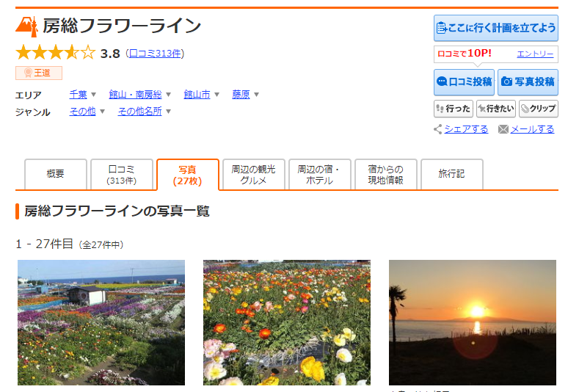The image size is (568, 392).
Task: Click the 口コミ投稿 button
Action: pyautogui.click(x=464, y=82)
